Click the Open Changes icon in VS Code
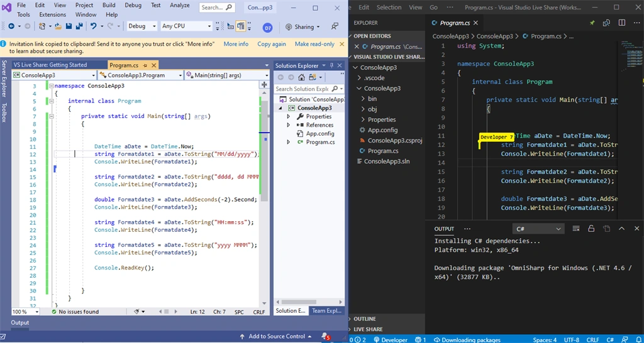 [x=606, y=23]
